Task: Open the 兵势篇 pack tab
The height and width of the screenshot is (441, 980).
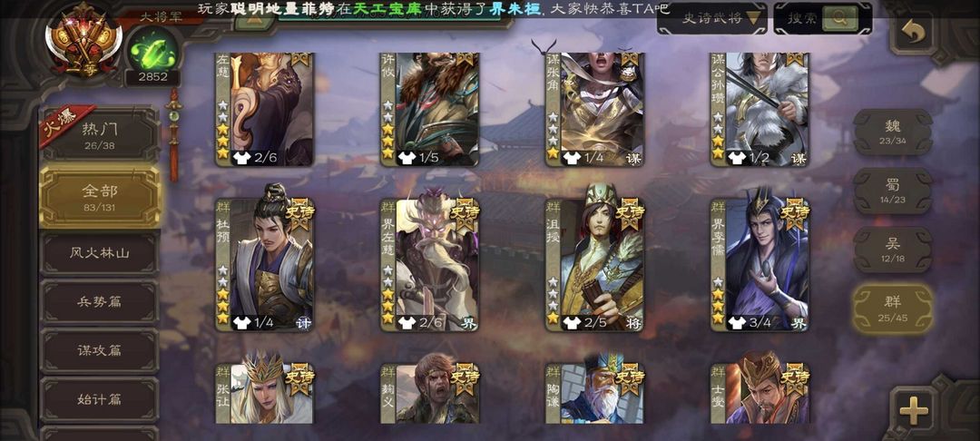Action: pos(100,301)
